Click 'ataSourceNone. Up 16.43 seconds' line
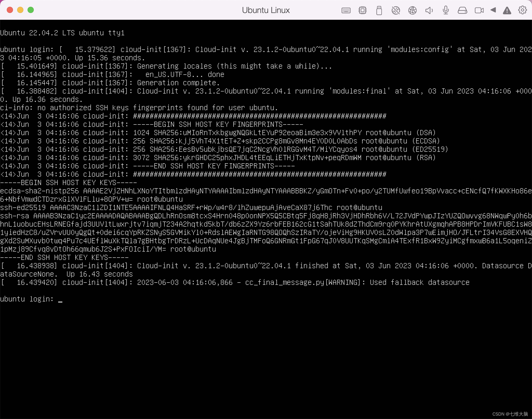This screenshot has height=419, width=532. (x=66, y=274)
